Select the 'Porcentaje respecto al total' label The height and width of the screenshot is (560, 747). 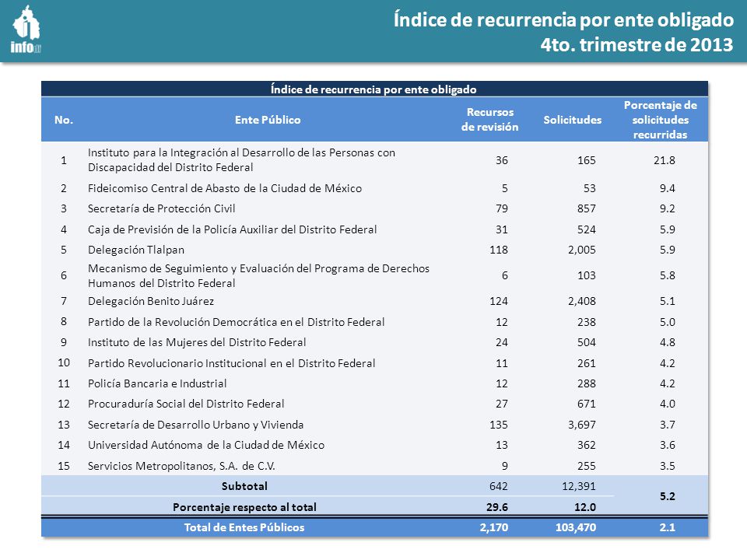[x=244, y=507]
